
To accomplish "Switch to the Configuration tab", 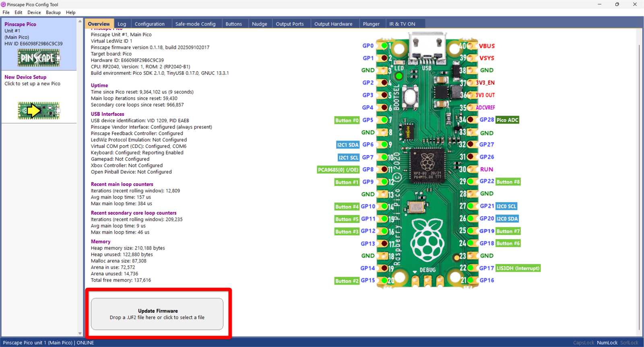I will pos(150,24).
